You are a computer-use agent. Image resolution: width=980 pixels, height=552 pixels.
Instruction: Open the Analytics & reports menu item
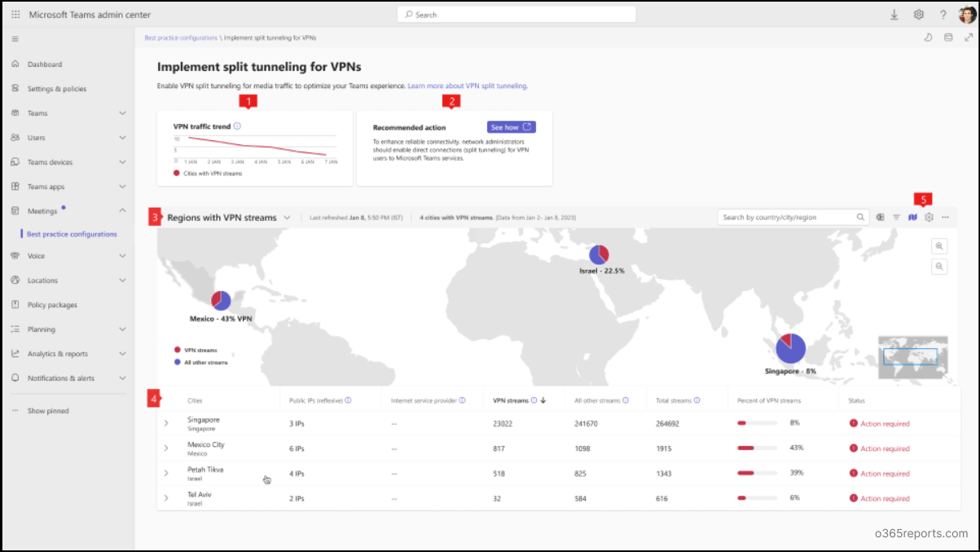coord(58,354)
